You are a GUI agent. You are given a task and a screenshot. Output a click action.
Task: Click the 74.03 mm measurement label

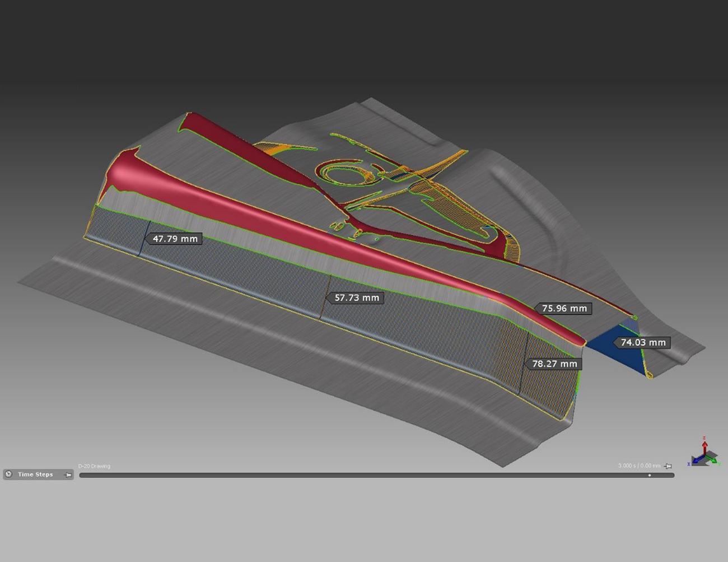click(643, 342)
